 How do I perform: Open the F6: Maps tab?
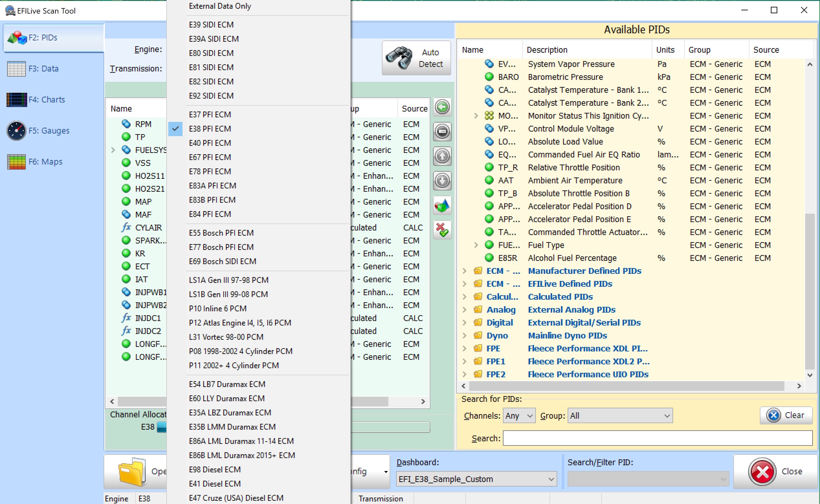coord(53,162)
